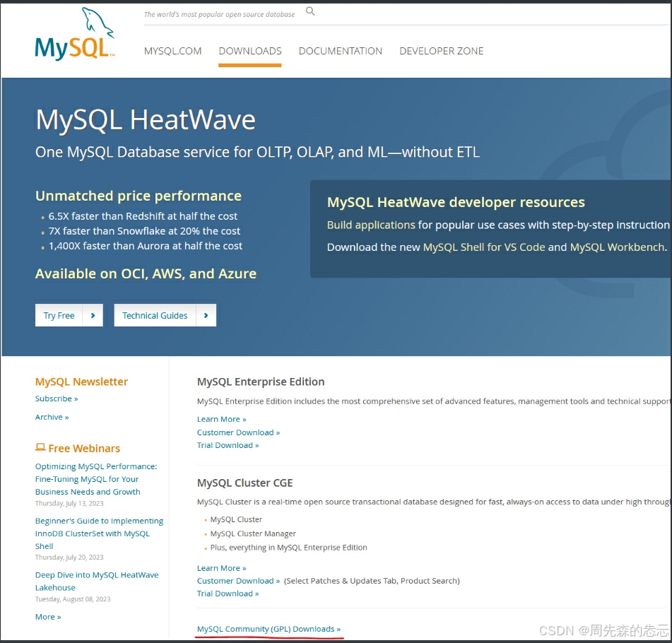Click the 'MySQL Cluster Manager' bullet item
Screen dimensions: 672x643
(253, 533)
